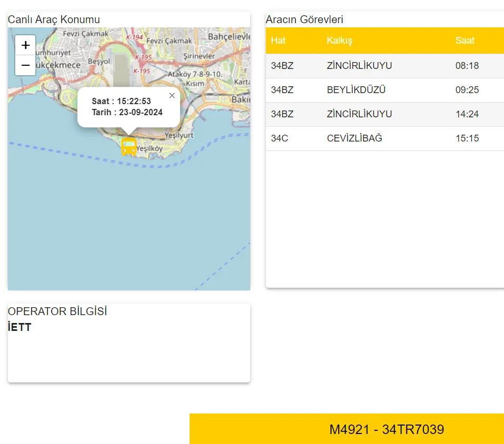504x444 pixels.
Task: Zoom out on the map
Action: pyautogui.click(x=25, y=65)
